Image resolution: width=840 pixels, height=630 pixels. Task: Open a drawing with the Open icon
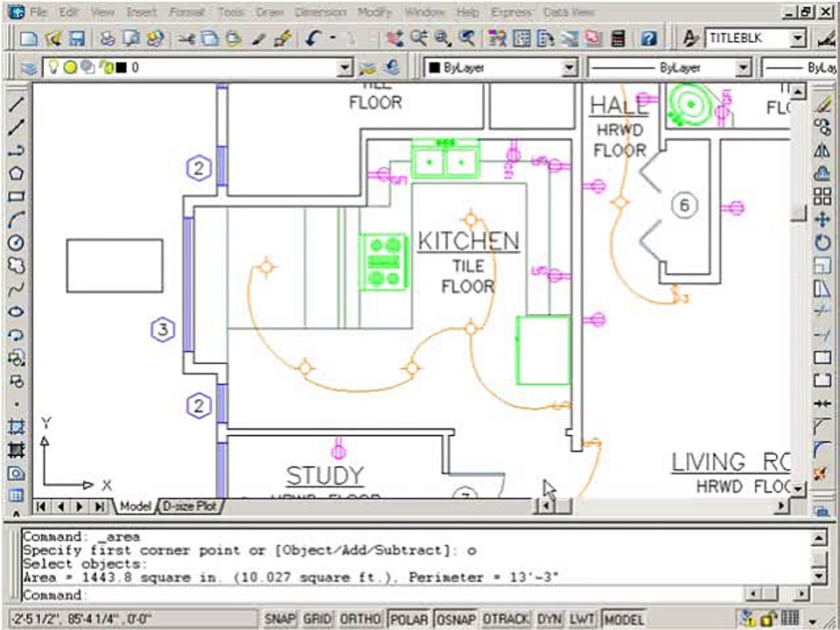[53, 38]
